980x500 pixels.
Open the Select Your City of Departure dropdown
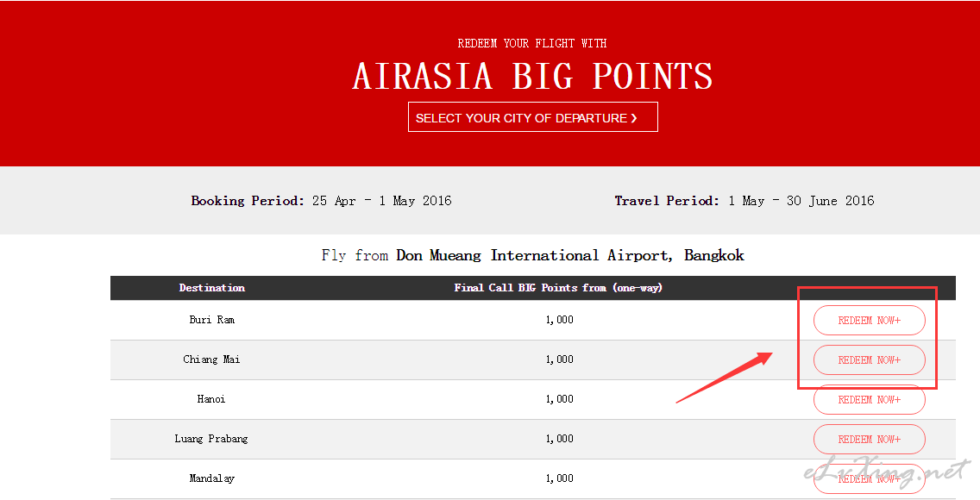[x=532, y=117]
